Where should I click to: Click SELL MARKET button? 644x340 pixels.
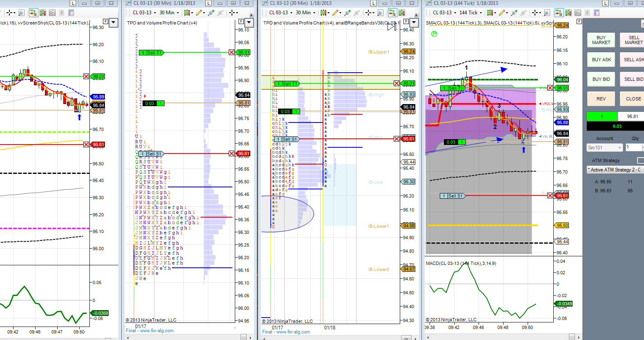[632, 40]
